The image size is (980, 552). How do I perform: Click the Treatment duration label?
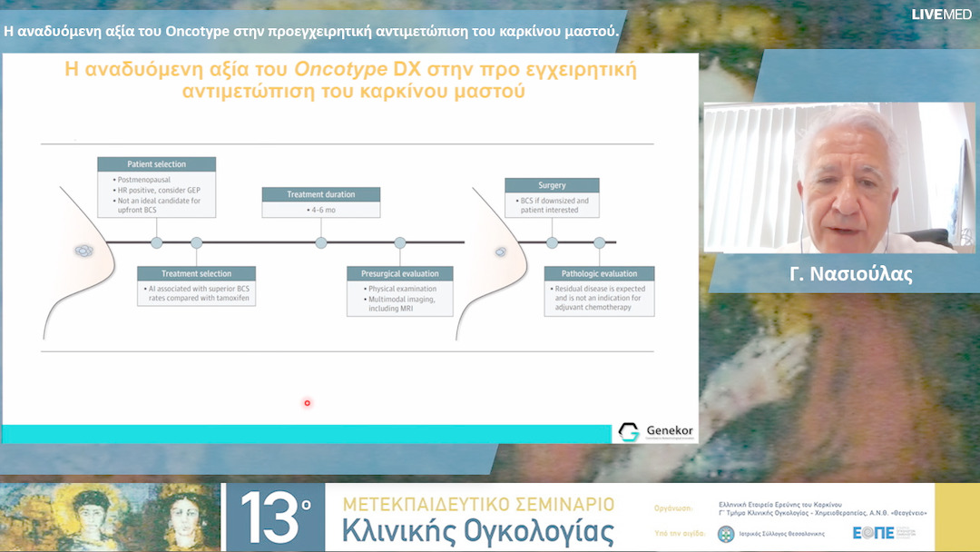(321, 194)
